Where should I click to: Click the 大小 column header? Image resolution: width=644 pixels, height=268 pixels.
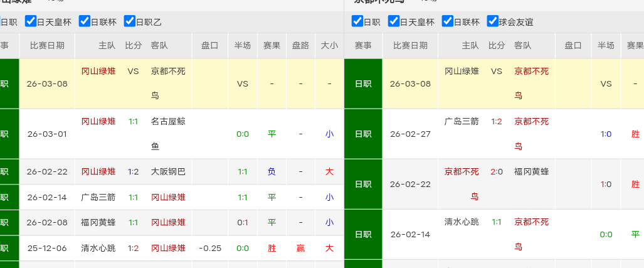click(x=329, y=45)
